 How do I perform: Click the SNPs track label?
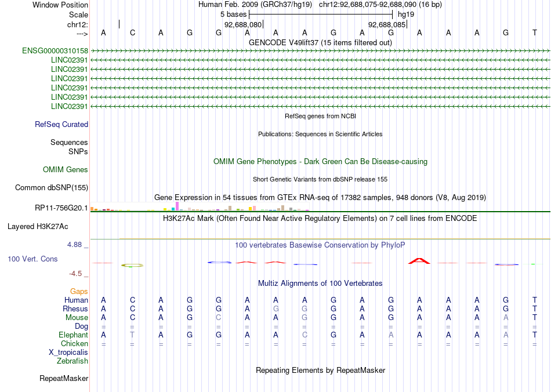78,151
